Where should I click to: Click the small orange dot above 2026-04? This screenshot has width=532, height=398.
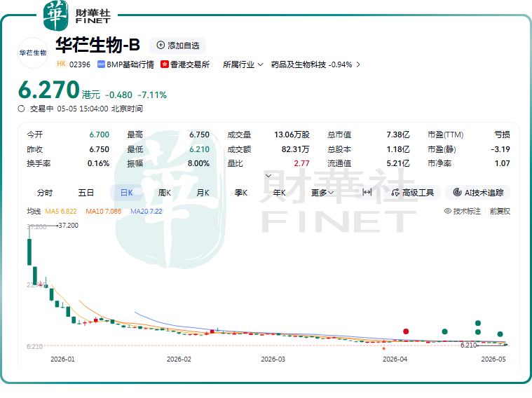[x=383, y=348]
